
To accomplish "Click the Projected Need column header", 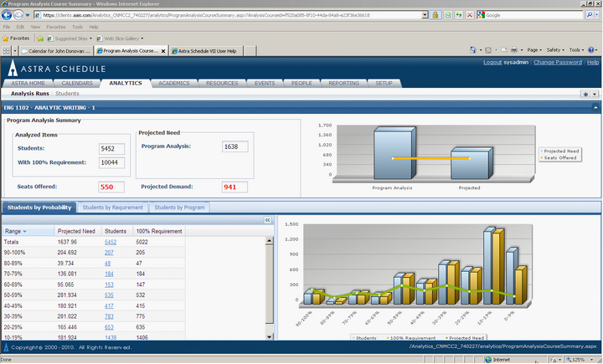I will click(x=78, y=231).
